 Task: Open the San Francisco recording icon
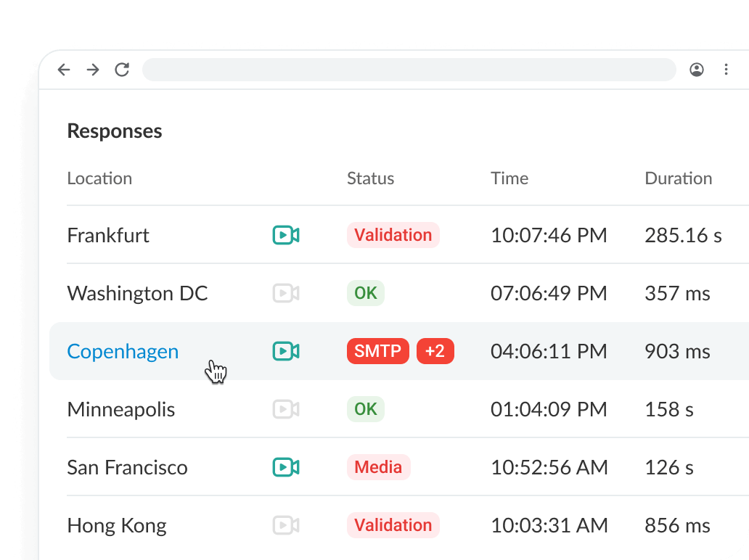[x=286, y=467]
